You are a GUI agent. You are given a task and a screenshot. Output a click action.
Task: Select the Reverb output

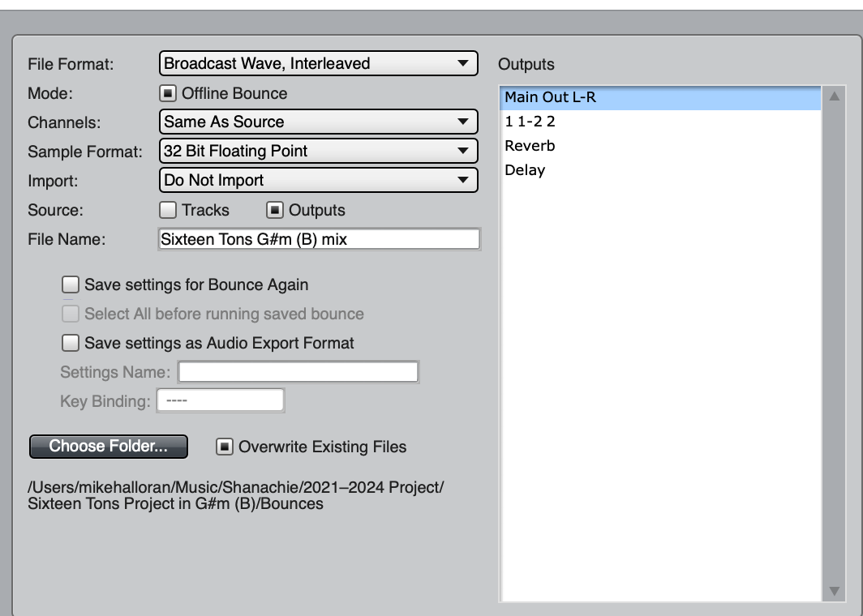click(660, 146)
